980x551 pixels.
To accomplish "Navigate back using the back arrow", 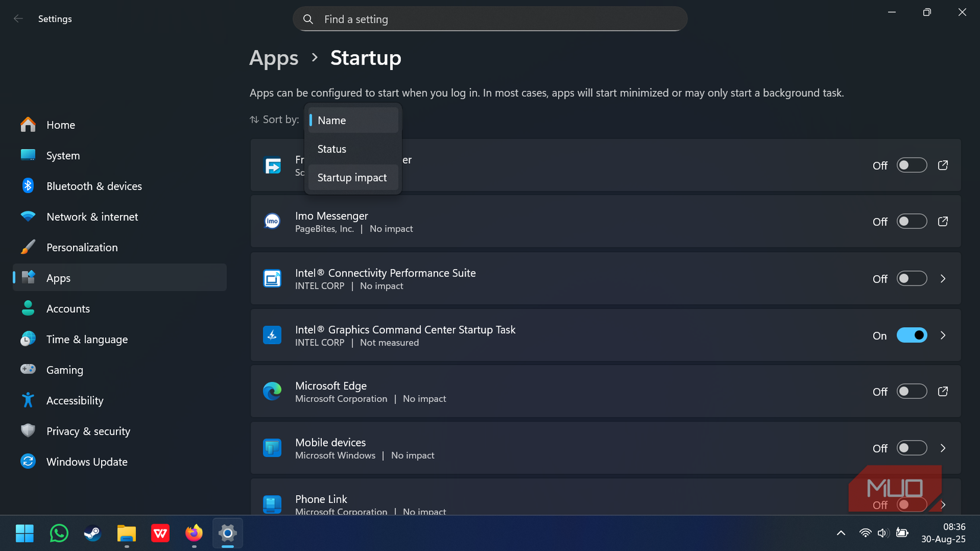I will point(18,18).
